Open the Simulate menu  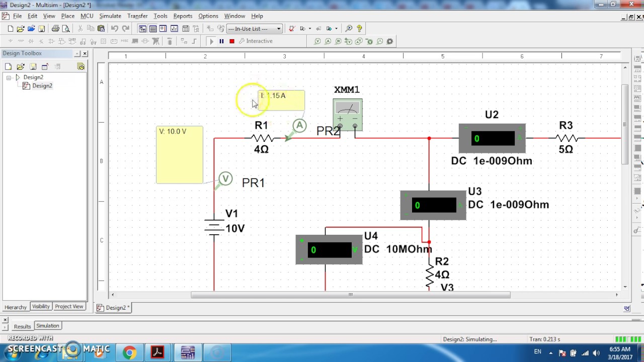110,16
